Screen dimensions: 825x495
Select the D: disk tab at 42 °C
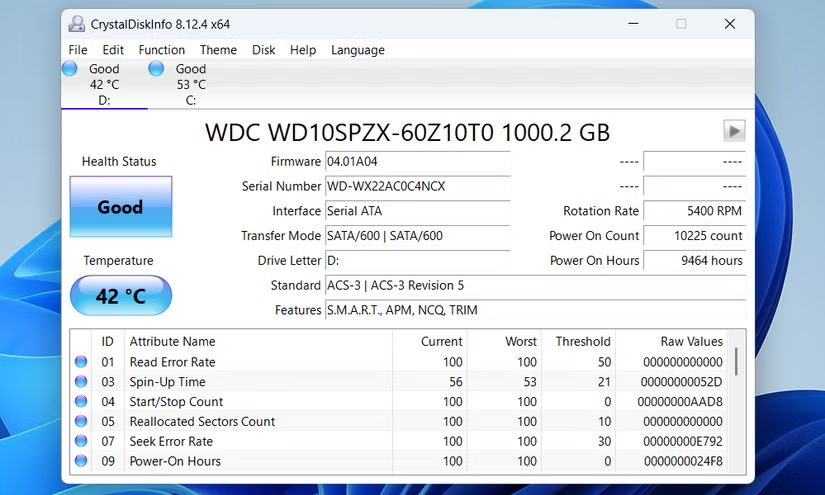[103, 84]
